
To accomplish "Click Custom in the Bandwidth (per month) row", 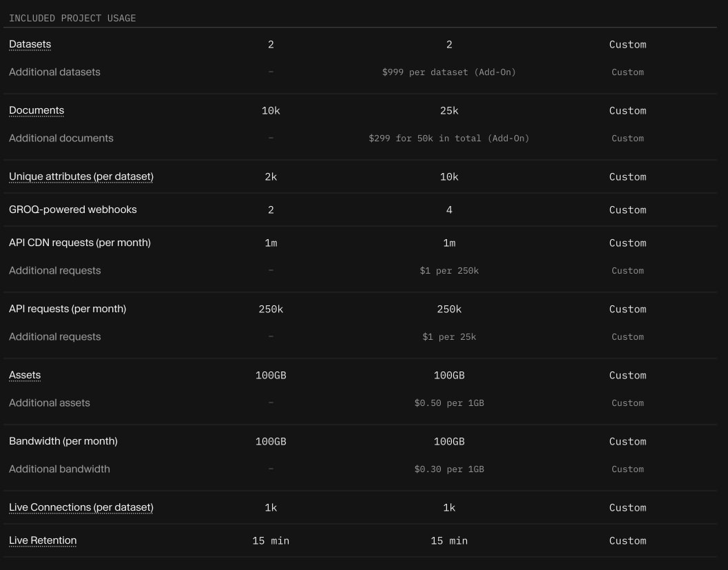I will (x=627, y=441).
